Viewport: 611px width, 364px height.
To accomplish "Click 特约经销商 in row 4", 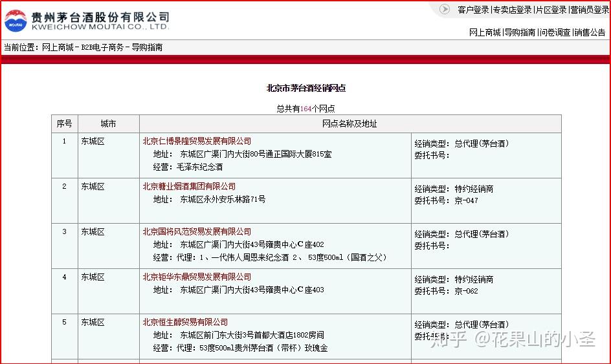I will tap(474, 279).
